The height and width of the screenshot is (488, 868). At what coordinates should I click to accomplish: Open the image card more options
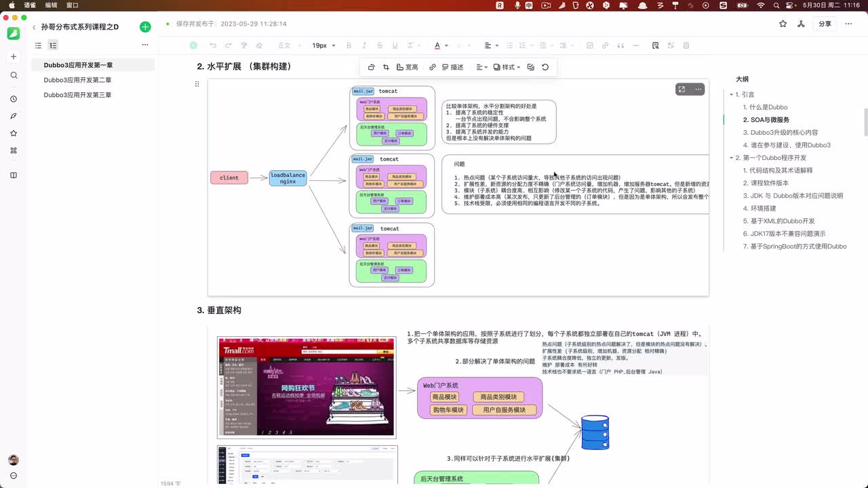click(x=698, y=89)
